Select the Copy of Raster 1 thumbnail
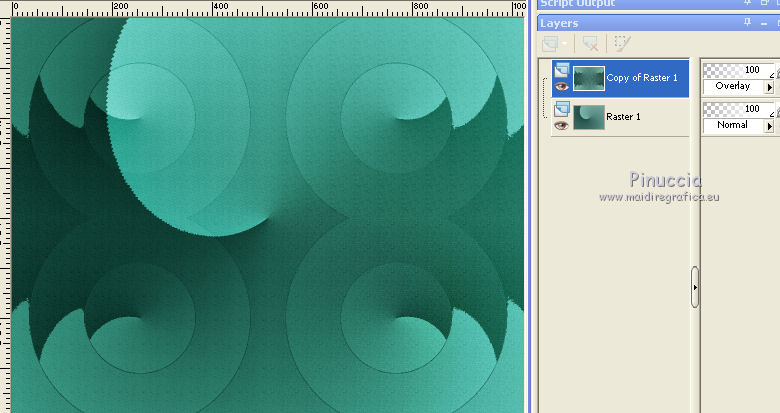The width and height of the screenshot is (780, 413). pos(589,78)
